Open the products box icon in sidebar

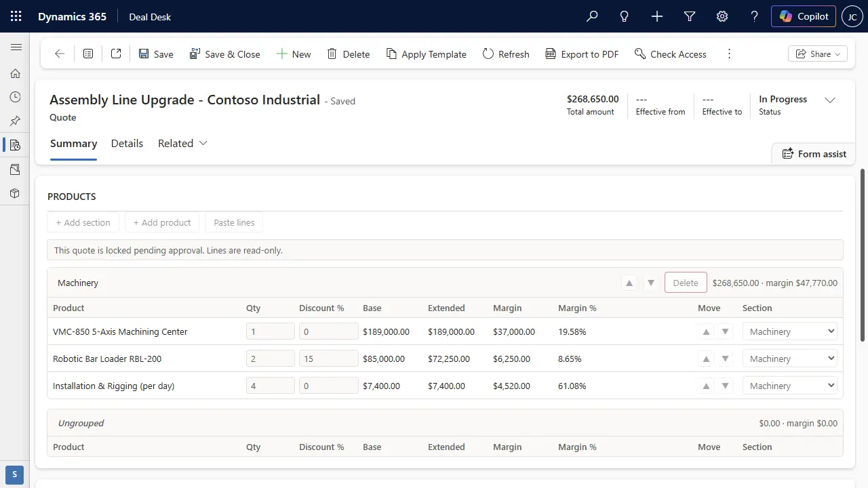(x=15, y=193)
